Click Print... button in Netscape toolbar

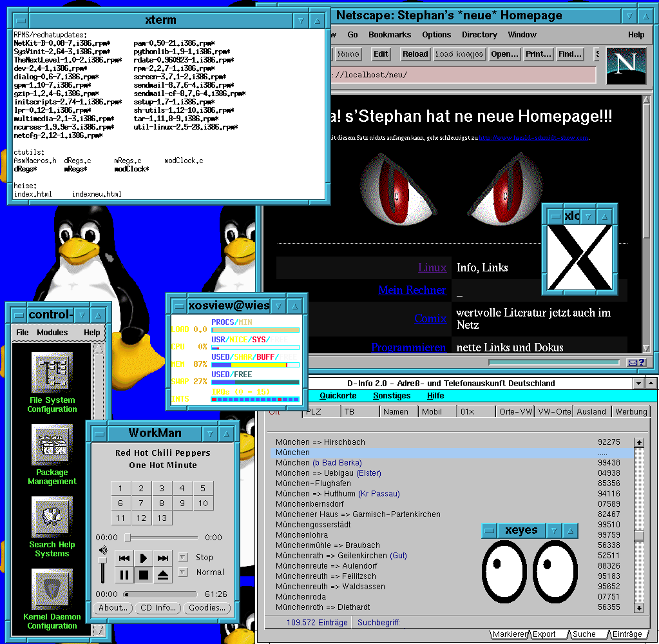[x=538, y=54]
